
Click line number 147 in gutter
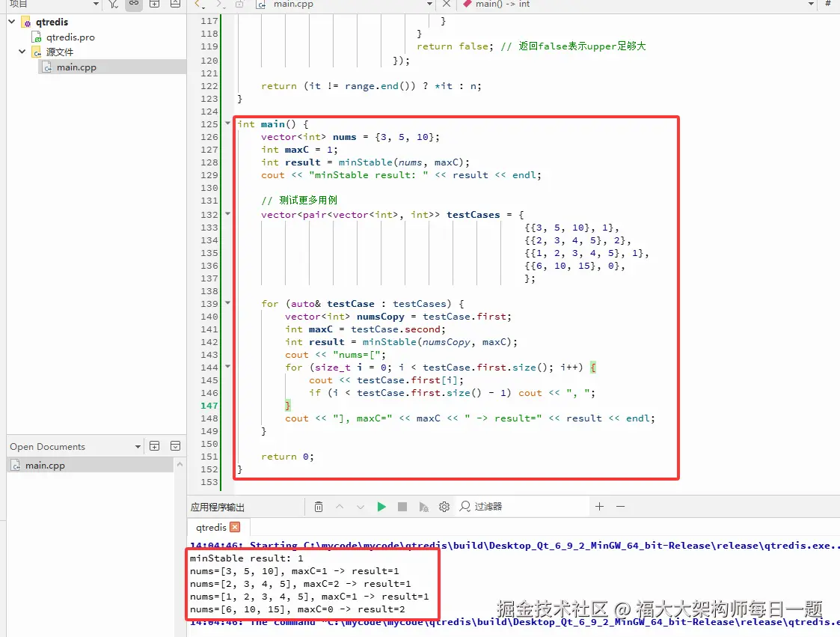click(209, 406)
